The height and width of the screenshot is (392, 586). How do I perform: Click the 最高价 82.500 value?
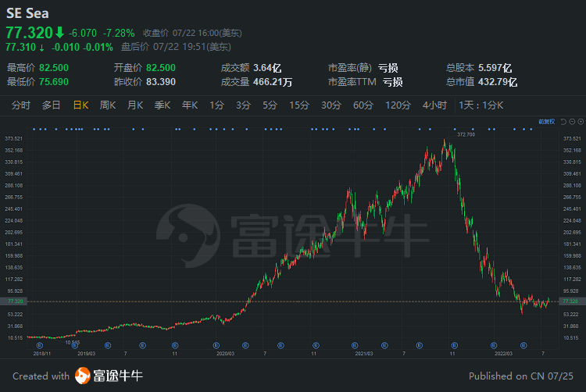(54, 68)
